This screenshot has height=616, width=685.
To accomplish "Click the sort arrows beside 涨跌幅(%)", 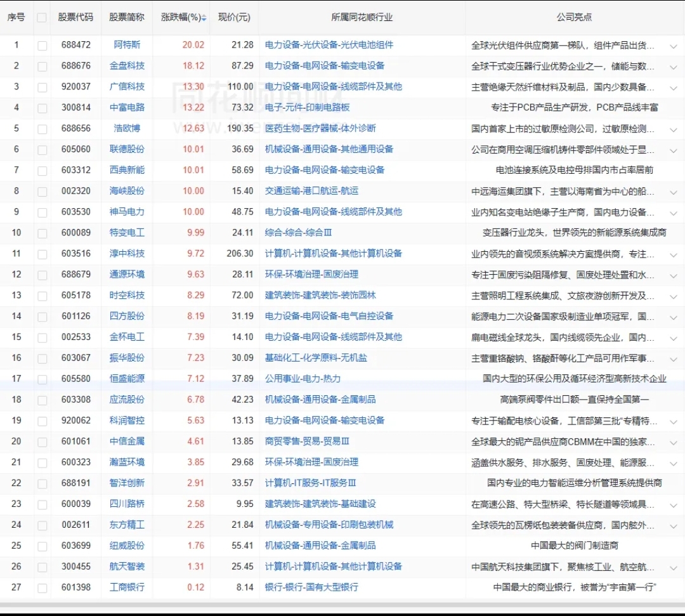I will click(x=204, y=18).
